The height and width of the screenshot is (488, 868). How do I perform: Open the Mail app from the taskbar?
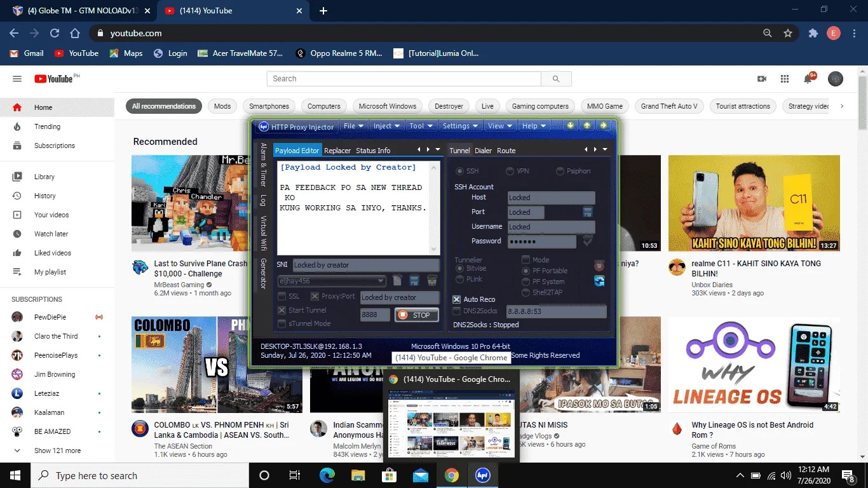click(x=420, y=475)
